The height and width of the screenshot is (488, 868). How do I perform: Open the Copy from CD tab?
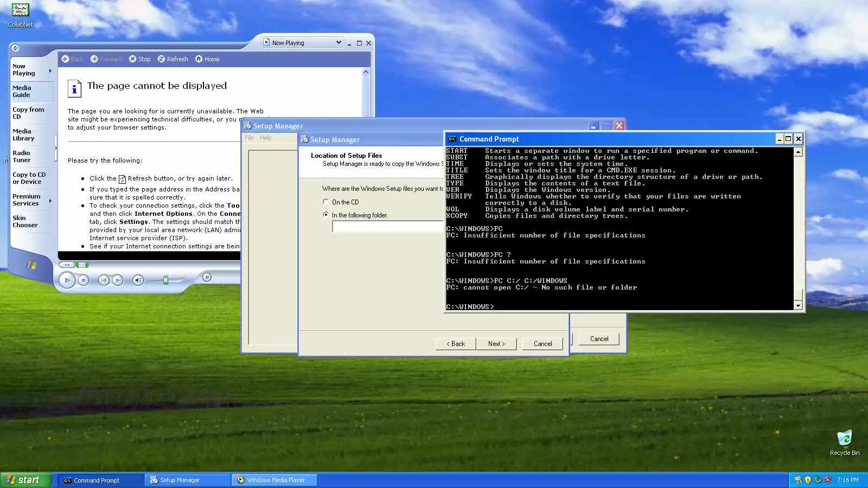click(x=32, y=113)
